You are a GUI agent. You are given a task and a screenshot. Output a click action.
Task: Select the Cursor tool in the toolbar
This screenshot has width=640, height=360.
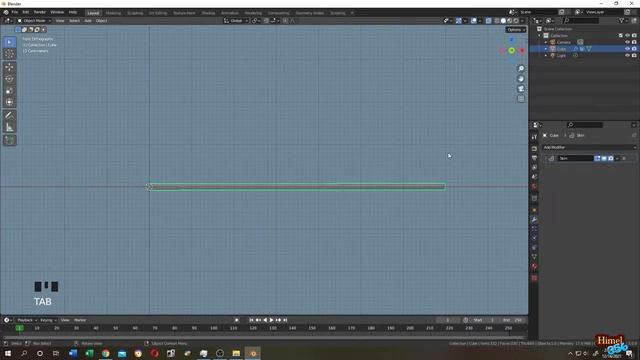click(x=9, y=54)
